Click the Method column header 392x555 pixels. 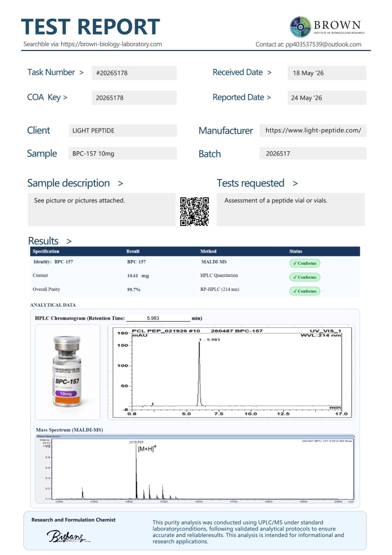[208, 251]
